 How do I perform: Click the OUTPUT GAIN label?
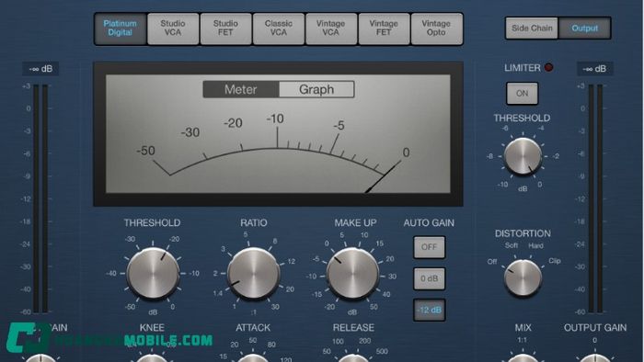tap(595, 328)
